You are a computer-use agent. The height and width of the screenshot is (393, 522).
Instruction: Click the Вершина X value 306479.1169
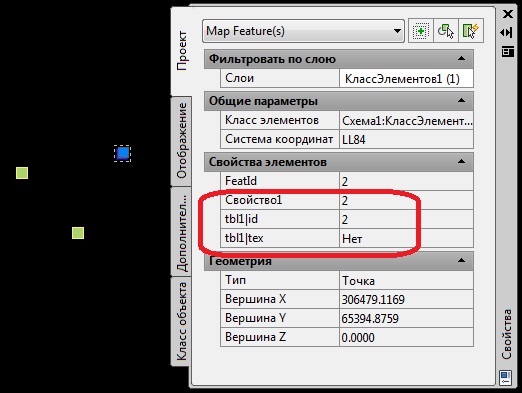tap(406, 299)
